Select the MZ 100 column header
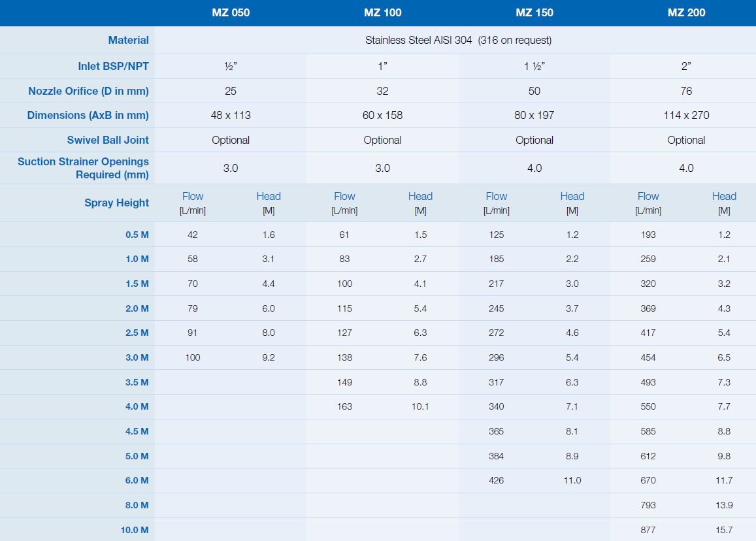The width and height of the screenshot is (756, 541). [382, 12]
